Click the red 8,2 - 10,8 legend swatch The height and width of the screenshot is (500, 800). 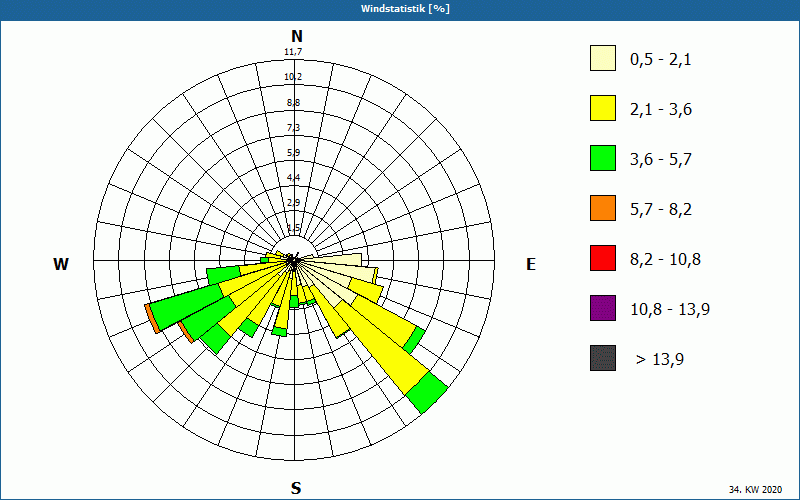click(x=603, y=258)
